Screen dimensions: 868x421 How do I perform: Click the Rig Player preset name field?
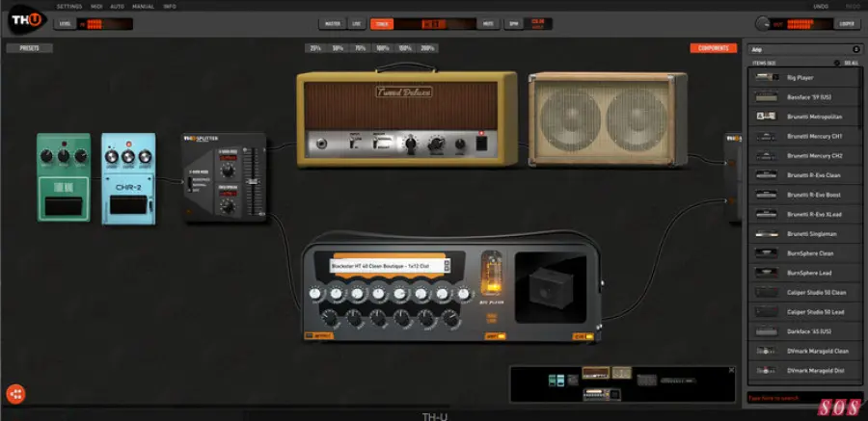(x=388, y=266)
